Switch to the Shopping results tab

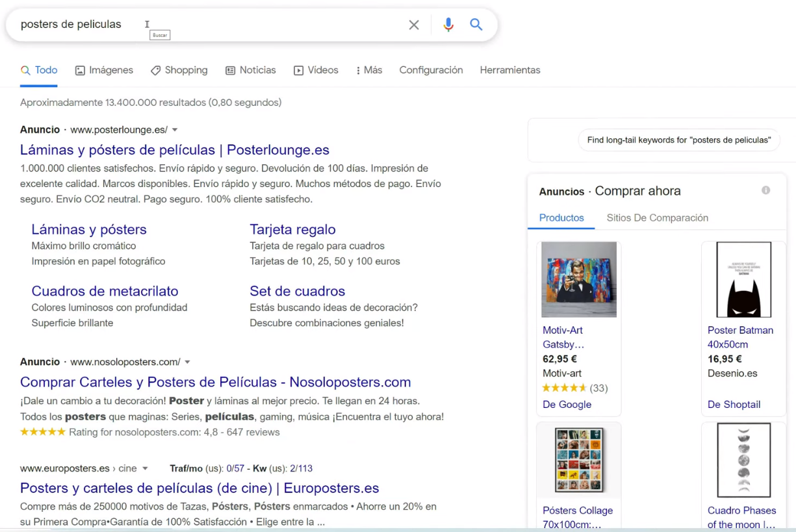[x=179, y=70]
